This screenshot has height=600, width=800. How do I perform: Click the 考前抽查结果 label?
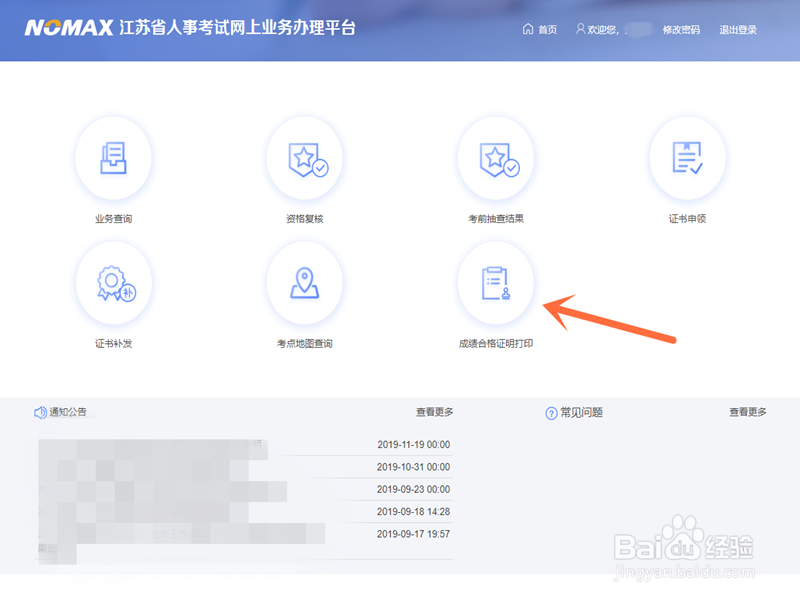[496, 219]
